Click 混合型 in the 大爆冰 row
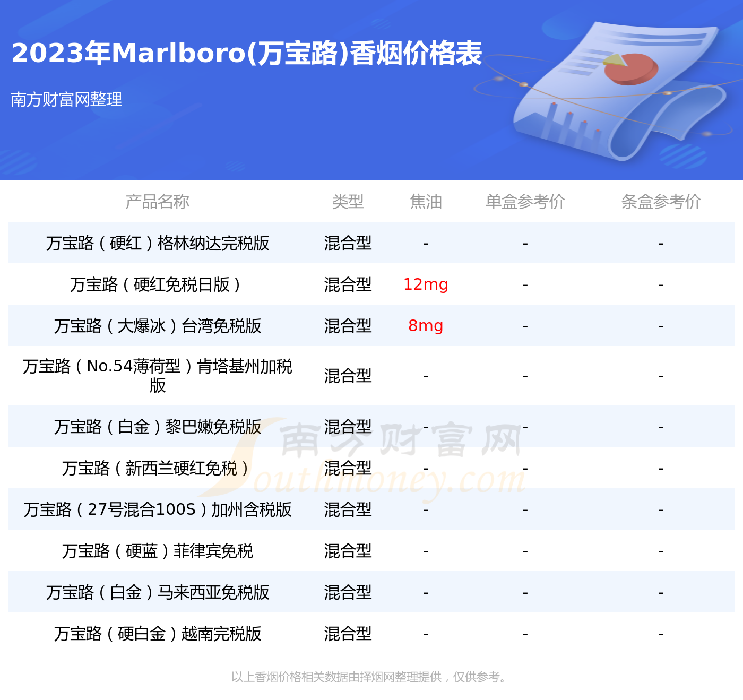Viewport: 743px width, 700px height. click(x=348, y=326)
